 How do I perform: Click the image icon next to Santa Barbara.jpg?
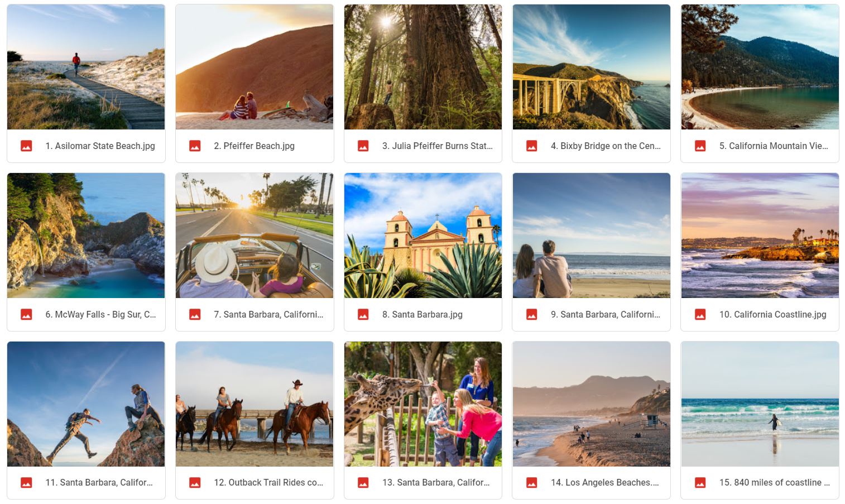click(363, 315)
